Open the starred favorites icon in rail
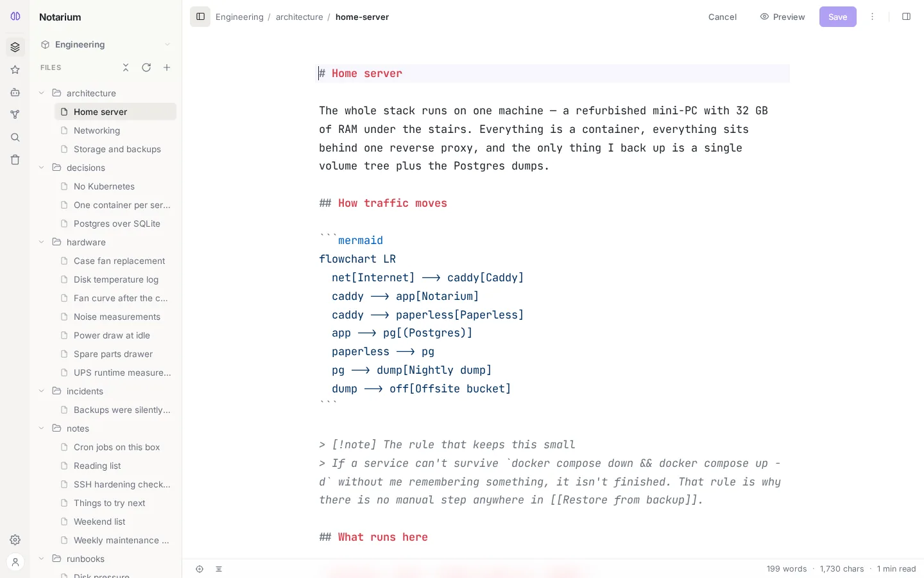Screen dimensions: 924x578 point(15,69)
